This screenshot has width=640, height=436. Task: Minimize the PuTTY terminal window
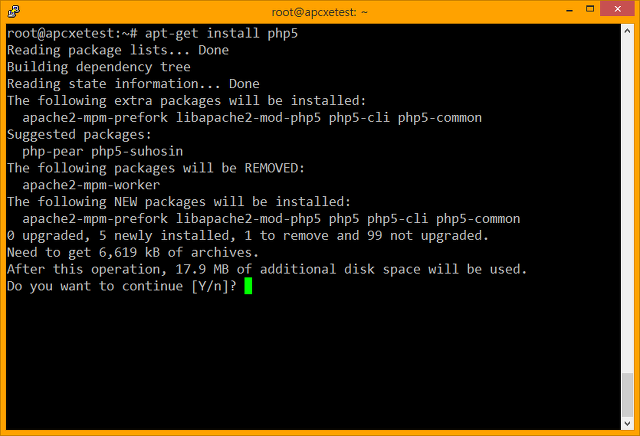[x=570, y=9]
